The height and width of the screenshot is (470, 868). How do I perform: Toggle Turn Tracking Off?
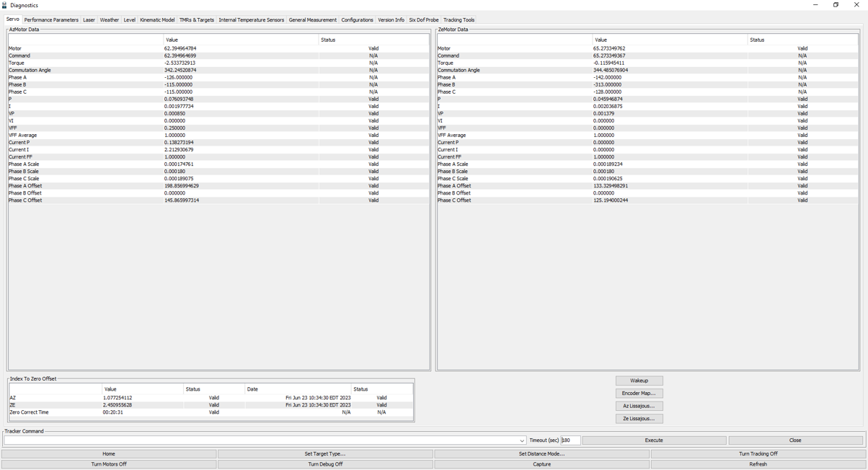758,454
